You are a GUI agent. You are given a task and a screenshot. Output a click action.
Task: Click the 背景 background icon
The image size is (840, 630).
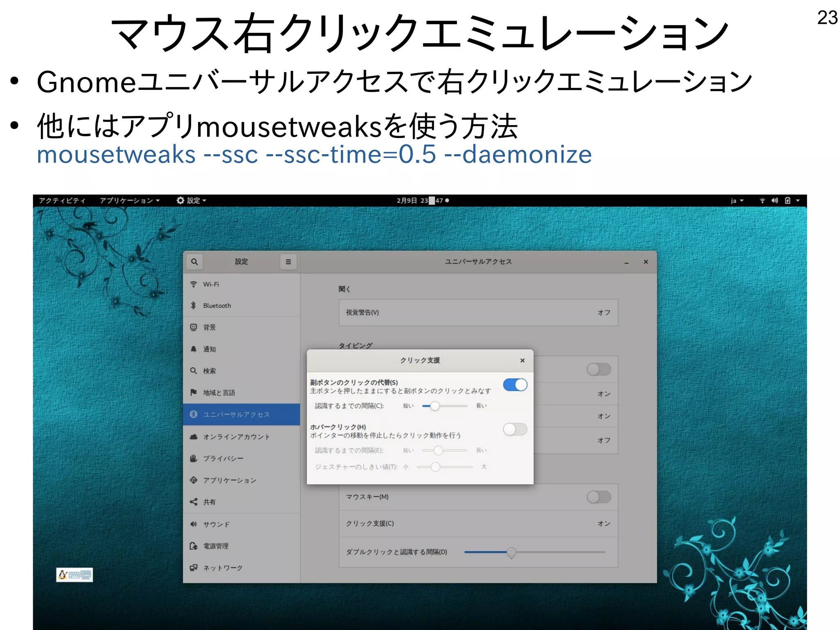pyautogui.click(x=194, y=327)
